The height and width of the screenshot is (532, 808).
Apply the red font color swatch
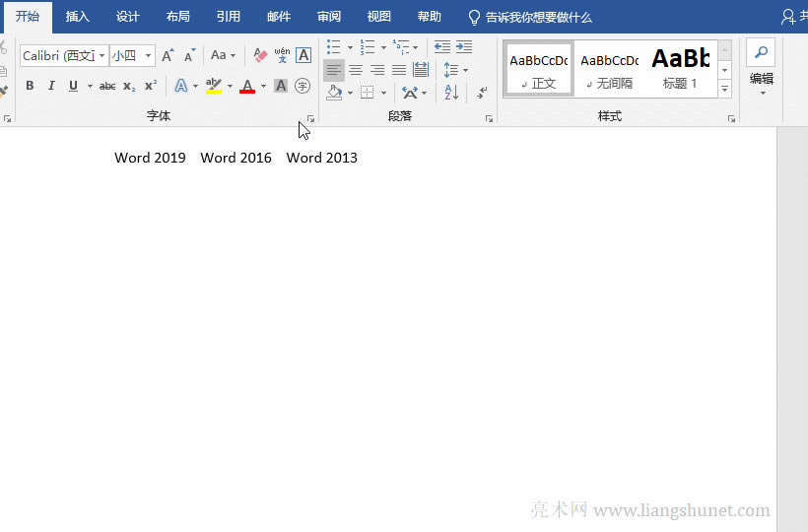coord(246,86)
